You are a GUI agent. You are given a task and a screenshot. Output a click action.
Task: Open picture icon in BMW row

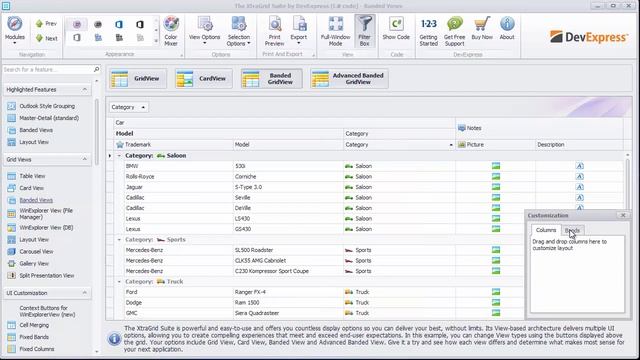pos(496,166)
